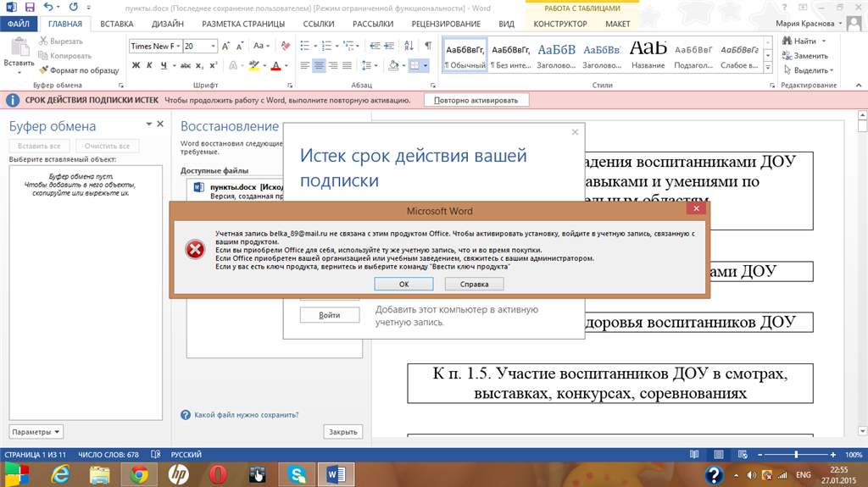Undo the last action in the quick access toolbar
The height and width of the screenshot is (487, 868).
coord(48,8)
